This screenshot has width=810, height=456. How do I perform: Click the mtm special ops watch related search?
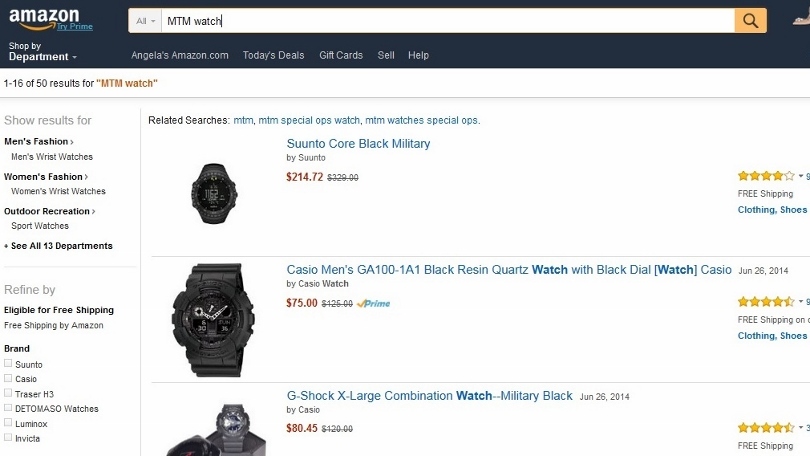[309, 121]
